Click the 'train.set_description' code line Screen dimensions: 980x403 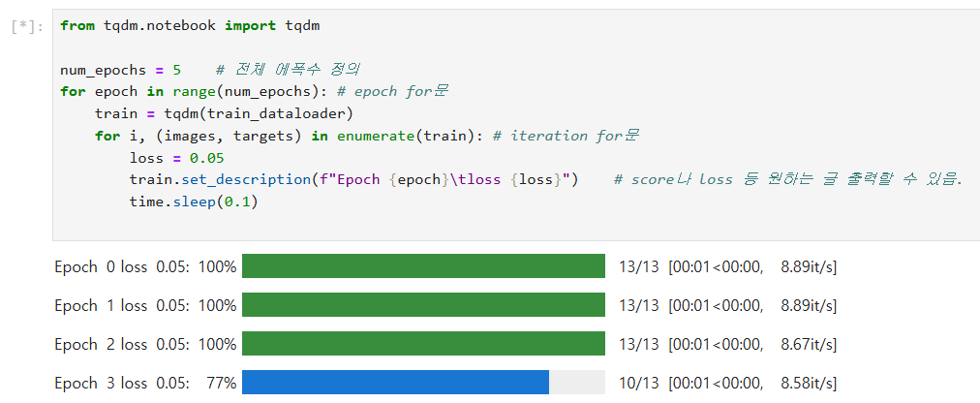click(x=545, y=179)
